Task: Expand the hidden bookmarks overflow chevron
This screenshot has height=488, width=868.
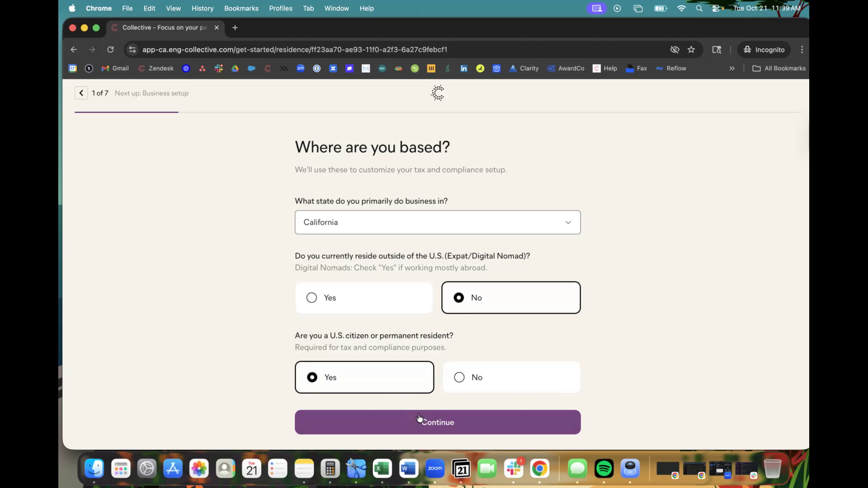Action: click(732, 68)
